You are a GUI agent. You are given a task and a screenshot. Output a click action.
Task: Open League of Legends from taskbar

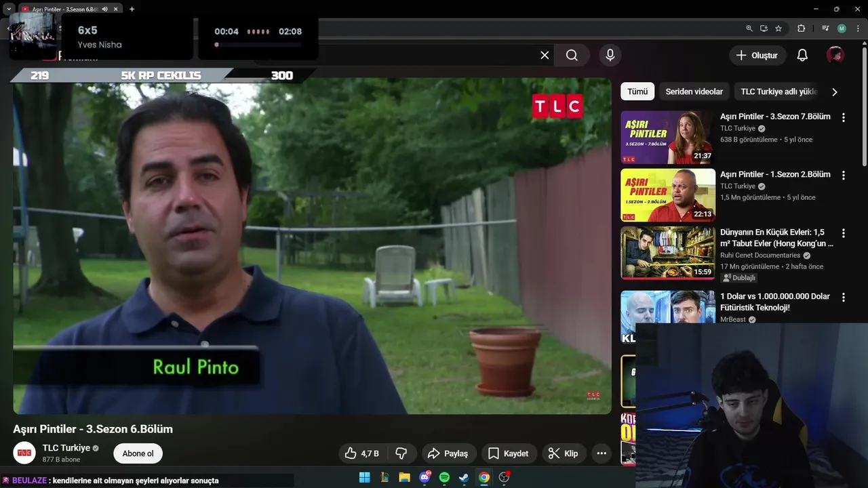coord(384,477)
